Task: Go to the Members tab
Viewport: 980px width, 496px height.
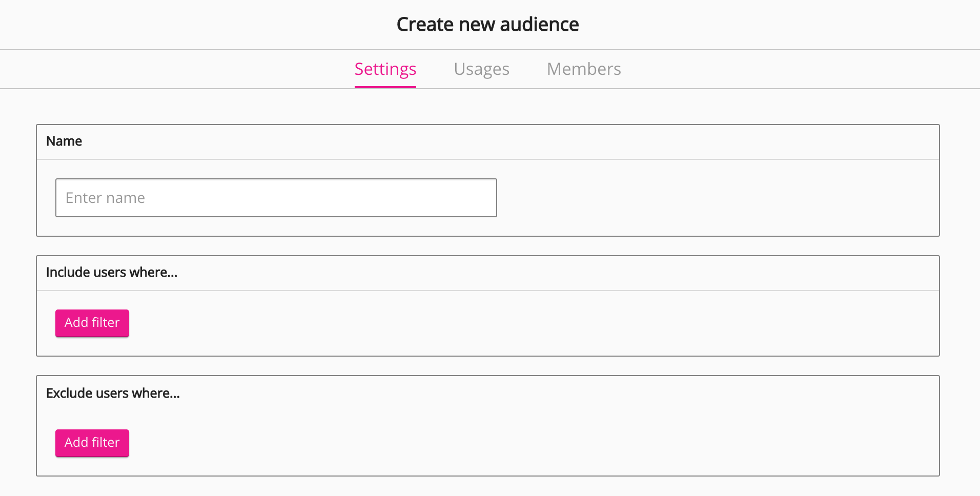Action: pos(583,69)
